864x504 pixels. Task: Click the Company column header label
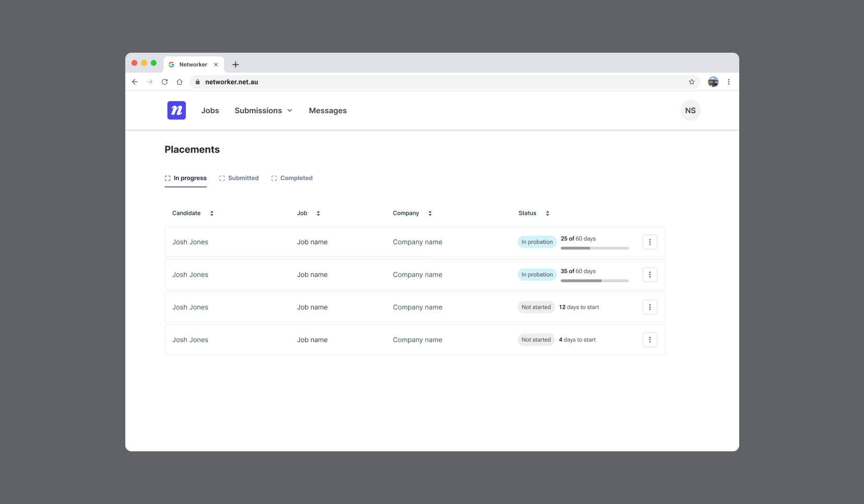(x=406, y=213)
